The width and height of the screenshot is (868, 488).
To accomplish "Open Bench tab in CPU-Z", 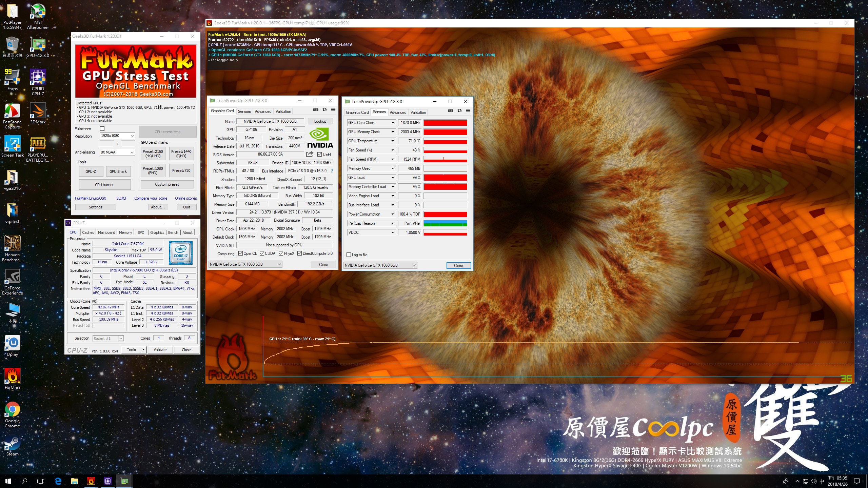I will [x=173, y=232].
